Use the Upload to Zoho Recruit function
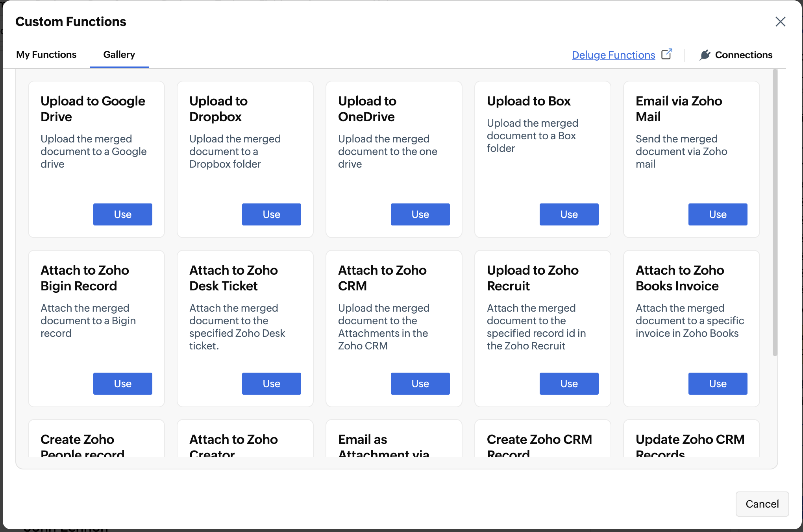The height and width of the screenshot is (532, 803). 569,384
